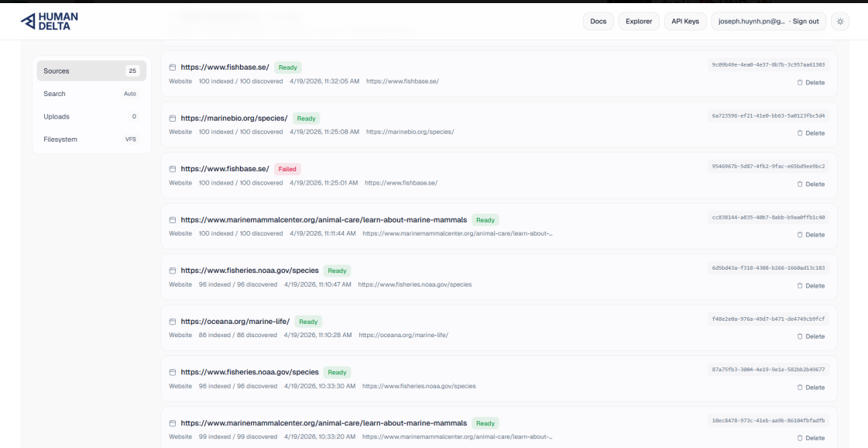Click the website icon on the 10:33:20 AM marinemammalcenter row
Screen dimensions: 868x448
click(x=173, y=423)
